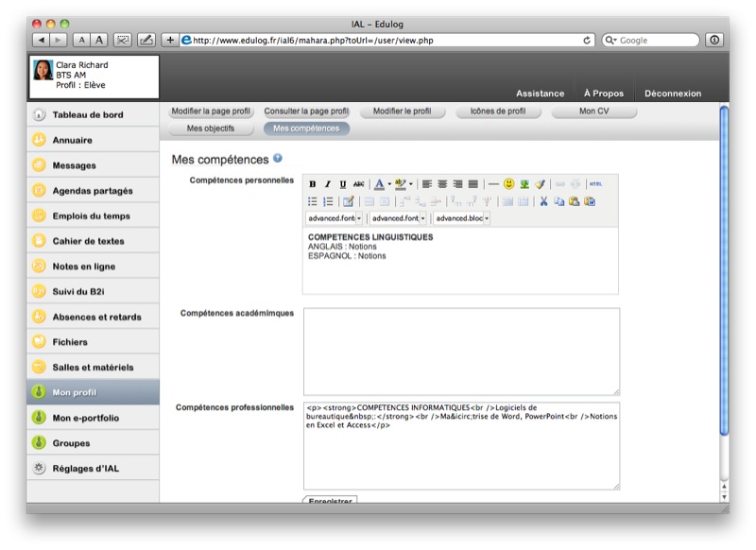Switch to the Mes objectifs tab
This screenshot has width=756, height=550.
click(212, 128)
